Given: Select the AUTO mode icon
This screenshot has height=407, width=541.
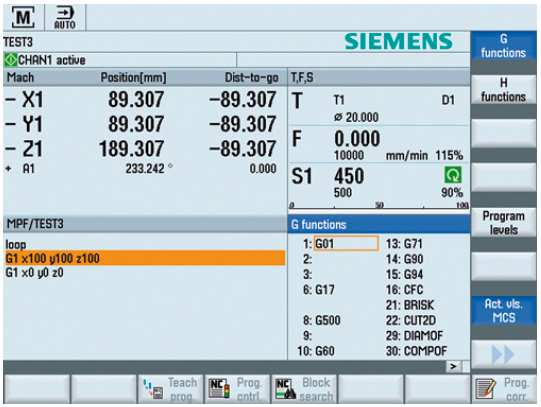Looking at the screenshot, I should pos(65,18).
